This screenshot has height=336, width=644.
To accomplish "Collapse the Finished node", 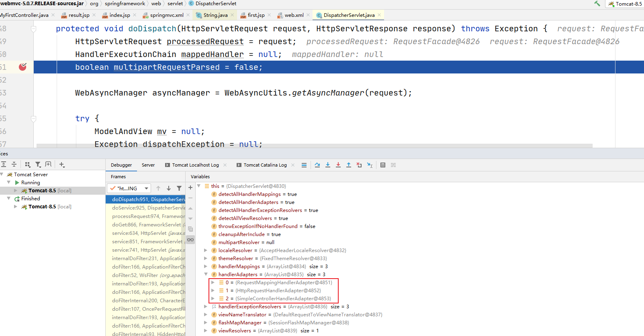I will [9, 199].
